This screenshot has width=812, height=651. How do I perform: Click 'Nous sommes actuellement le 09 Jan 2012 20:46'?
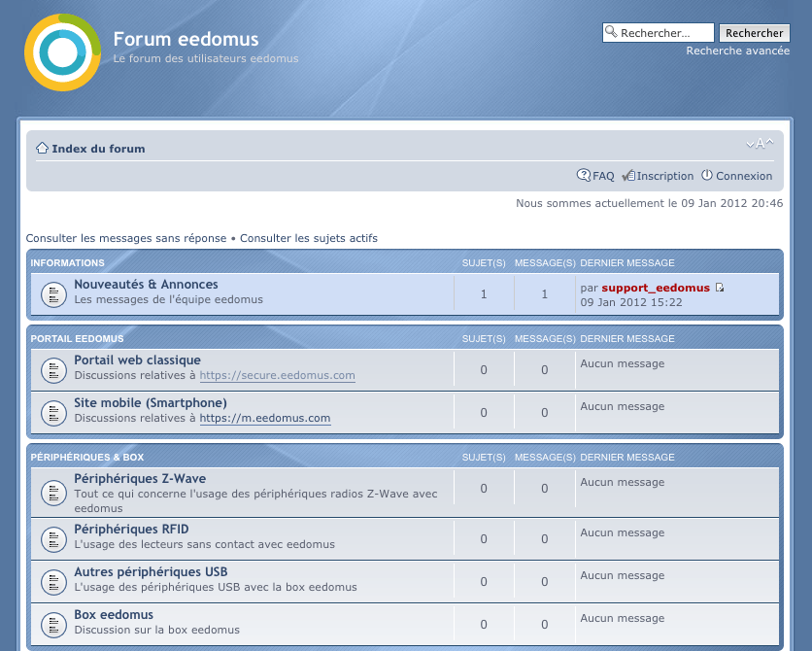[x=650, y=203]
